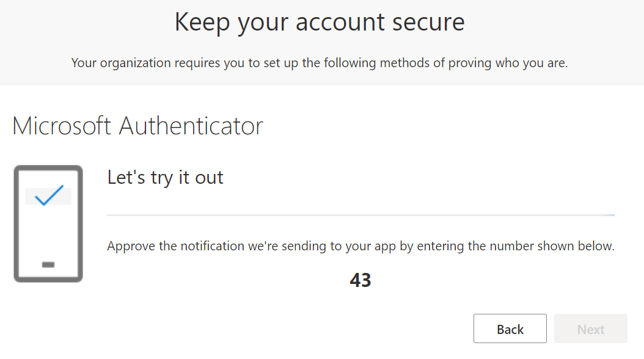Click the Back button
The height and width of the screenshot is (359, 644).
coord(510,328)
